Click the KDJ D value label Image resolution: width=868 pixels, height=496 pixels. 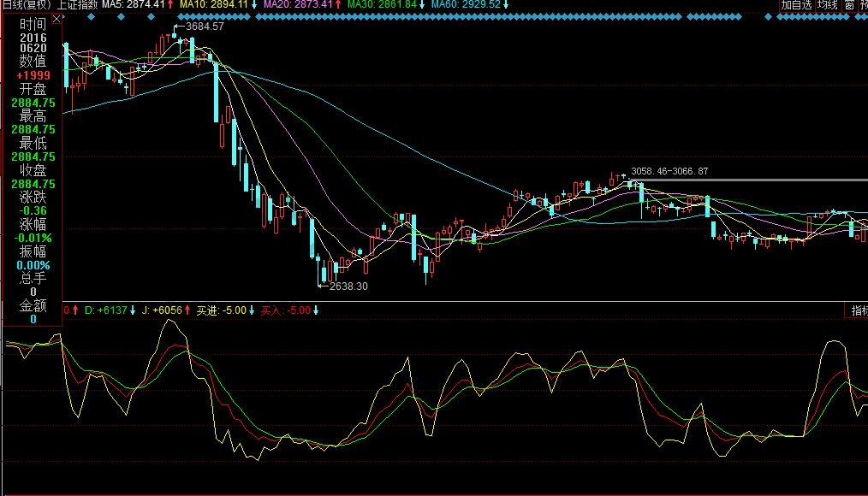point(106,310)
